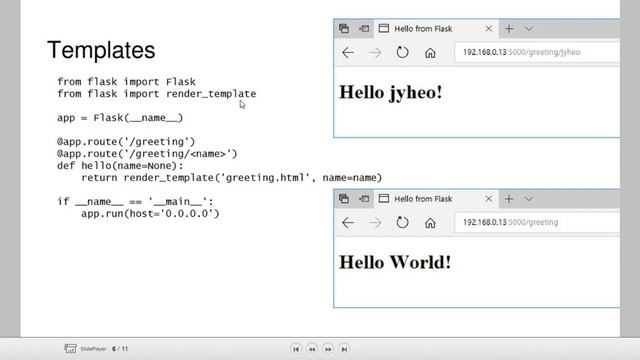Advance to next slide with forward button
This screenshot has height=360, width=640.
pyautogui.click(x=328, y=349)
